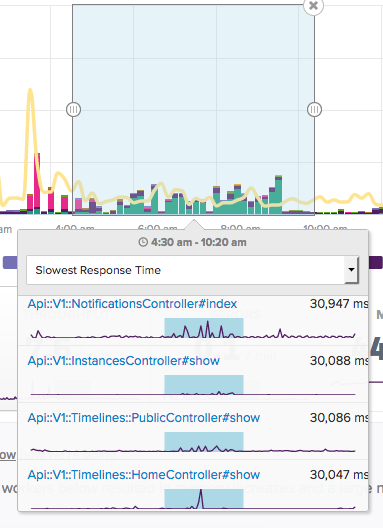Click the 4:30 am - 10:20 am label
This screenshot has height=528, width=383.
click(199, 242)
